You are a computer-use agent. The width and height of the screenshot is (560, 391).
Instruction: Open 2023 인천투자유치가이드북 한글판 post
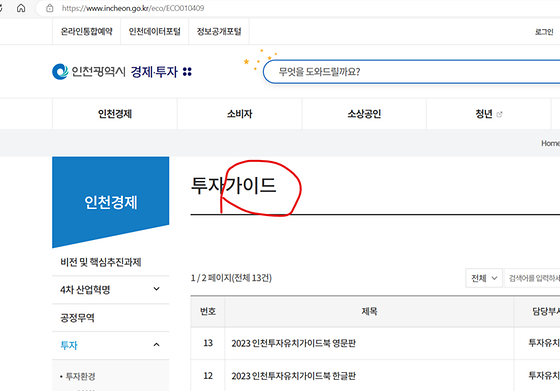click(x=294, y=376)
